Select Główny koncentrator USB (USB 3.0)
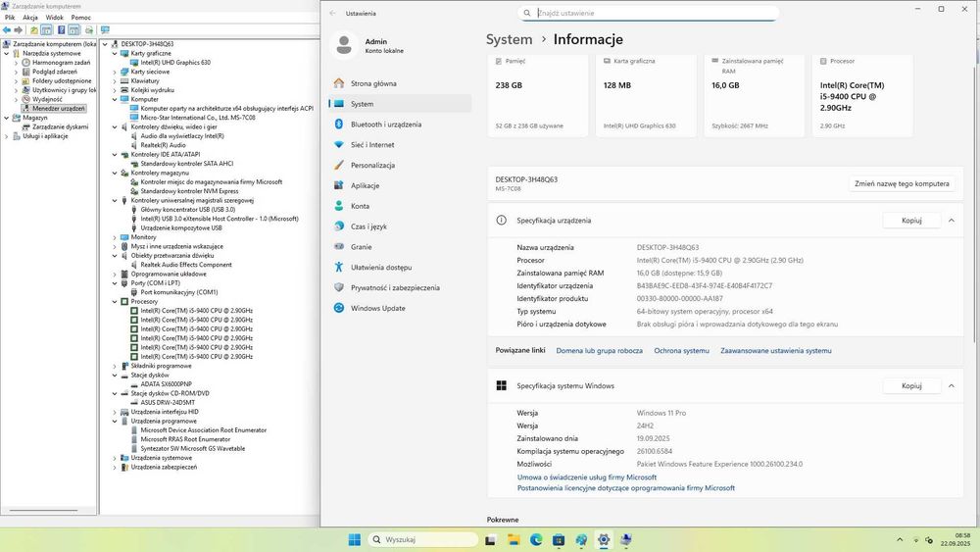Image resolution: width=980 pixels, height=552 pixels. (187, 210)
